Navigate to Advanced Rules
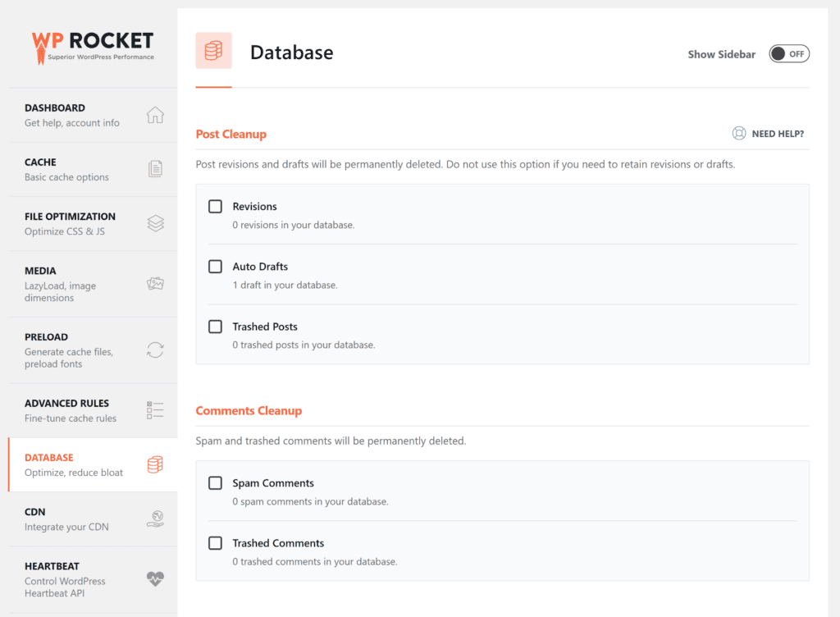 [94, 410]
